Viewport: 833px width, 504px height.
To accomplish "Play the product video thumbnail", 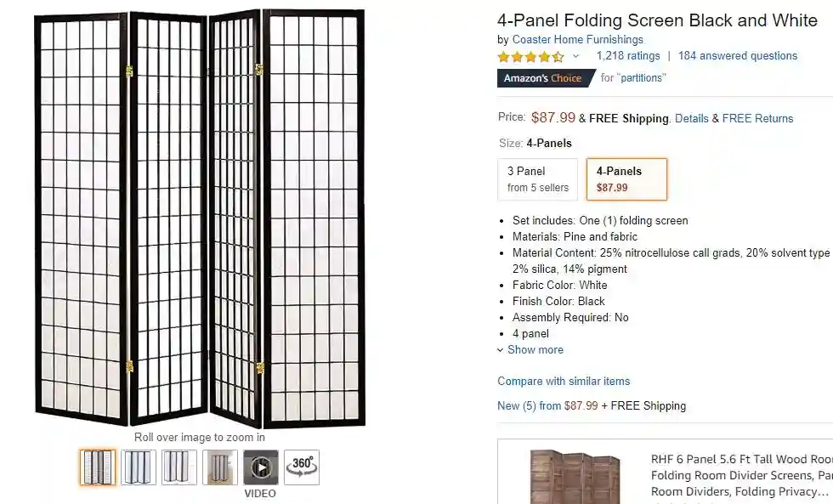I will tap(261, 467).
